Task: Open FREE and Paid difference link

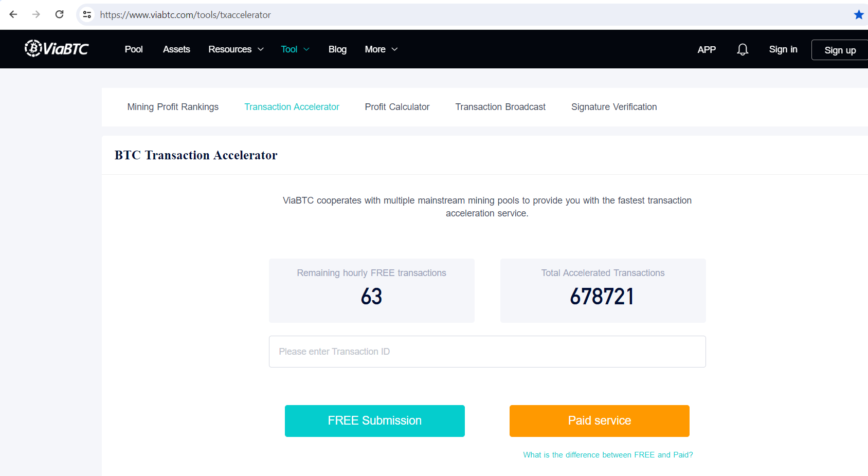Action: 608,455
